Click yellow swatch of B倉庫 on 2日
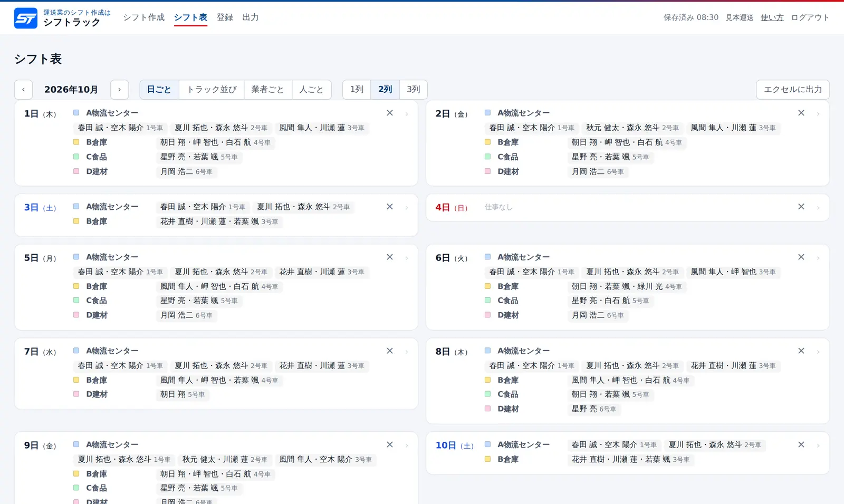The image size is (844, 504). point(488,142)
